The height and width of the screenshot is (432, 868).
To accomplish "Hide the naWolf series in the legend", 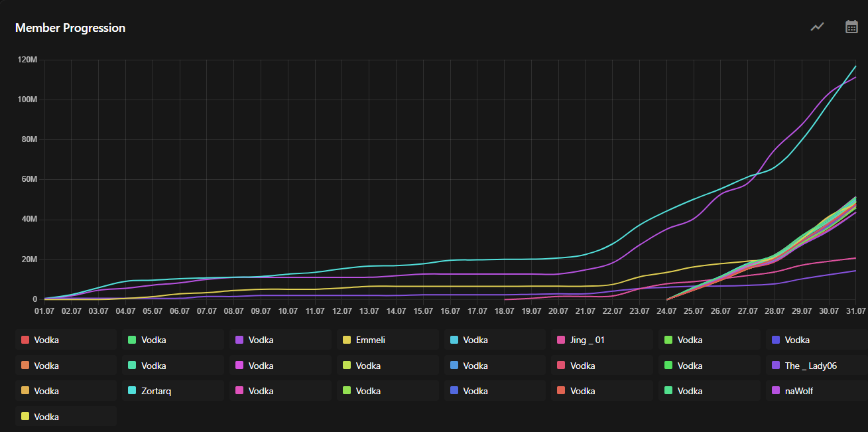I will (817, 391).
